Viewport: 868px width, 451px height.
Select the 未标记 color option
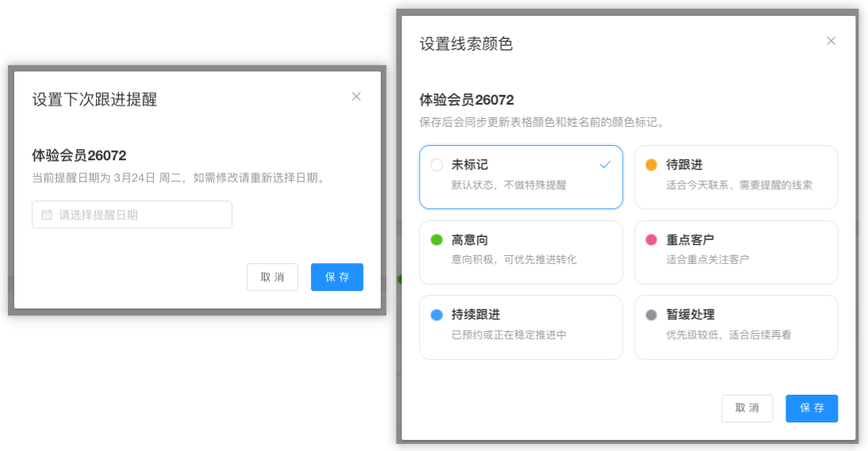(x=520, y=177)
